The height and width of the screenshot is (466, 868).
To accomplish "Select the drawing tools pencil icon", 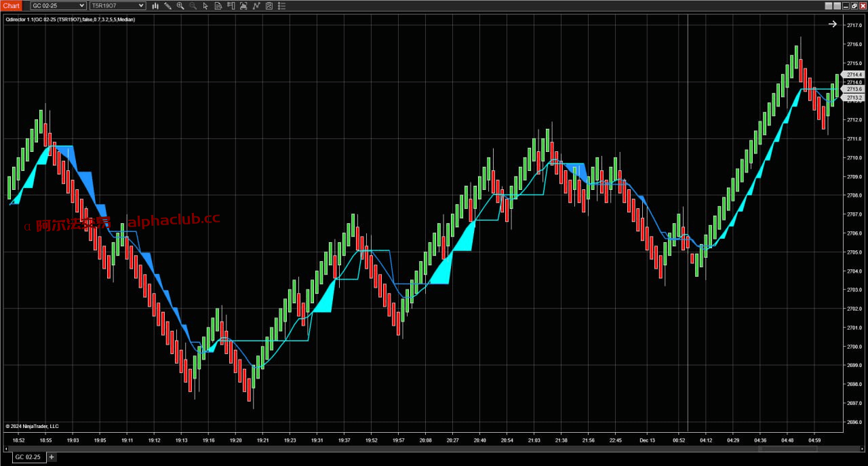I will click(167, 5).
